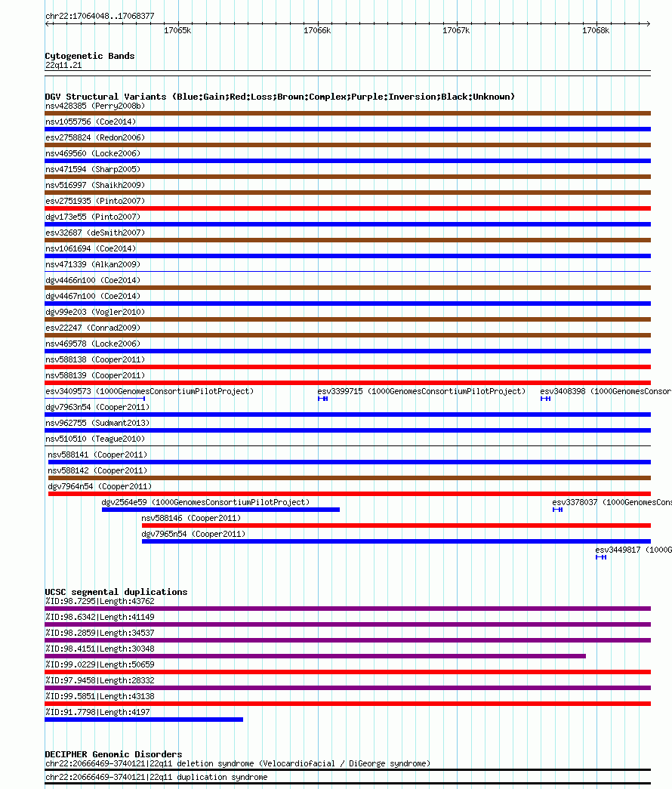The image size is (672, 789).
Task: Click the UCSC segmental duplications track title
Action: click(116, 592)
